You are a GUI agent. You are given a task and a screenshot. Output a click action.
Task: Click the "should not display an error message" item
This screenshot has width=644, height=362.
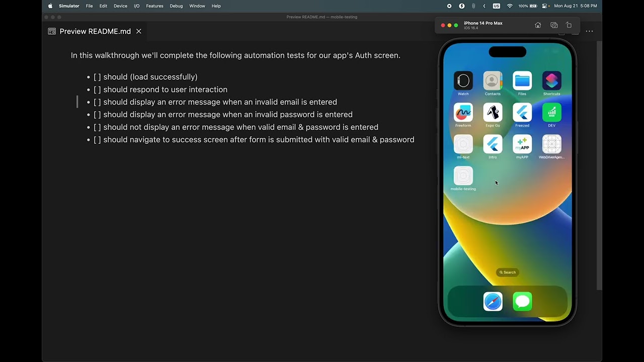tap(236, 127)
